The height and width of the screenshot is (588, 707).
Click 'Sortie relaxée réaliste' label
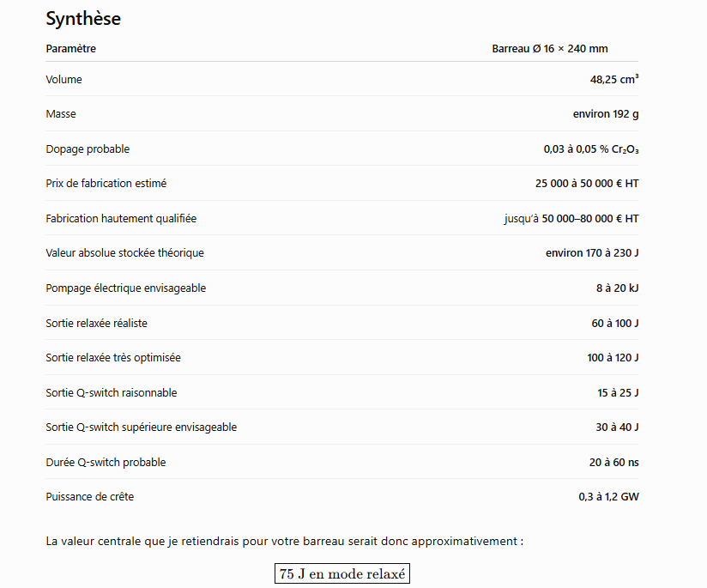pyautogui.click(x=96, y=324)
